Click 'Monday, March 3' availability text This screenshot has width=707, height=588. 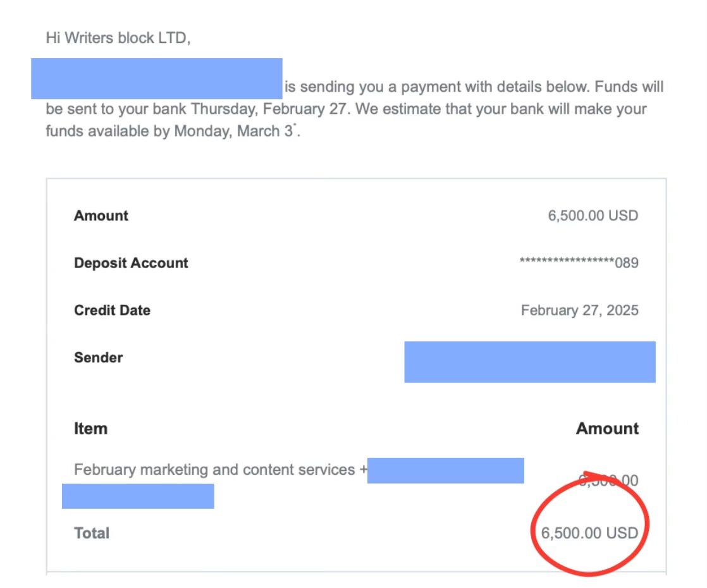[x=233, y=132]
